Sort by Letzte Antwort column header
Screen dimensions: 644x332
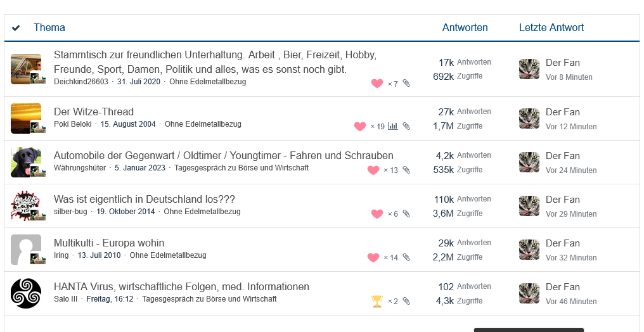[551, 27]
